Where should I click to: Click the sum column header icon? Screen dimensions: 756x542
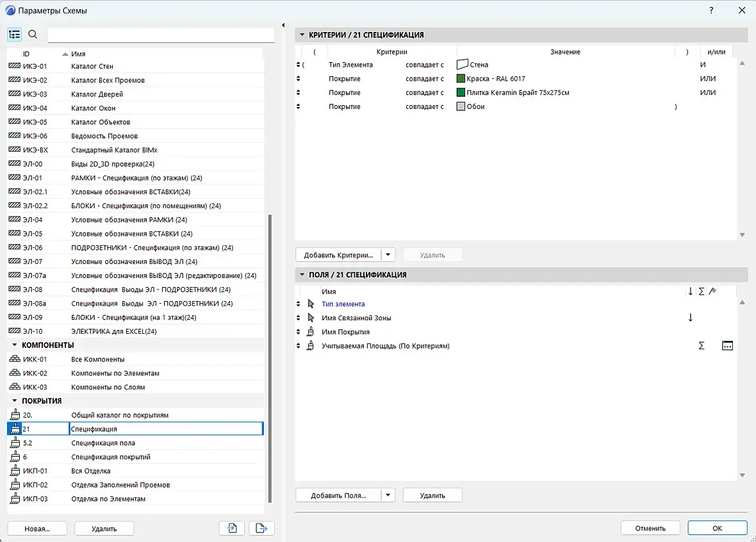point(702,291)
